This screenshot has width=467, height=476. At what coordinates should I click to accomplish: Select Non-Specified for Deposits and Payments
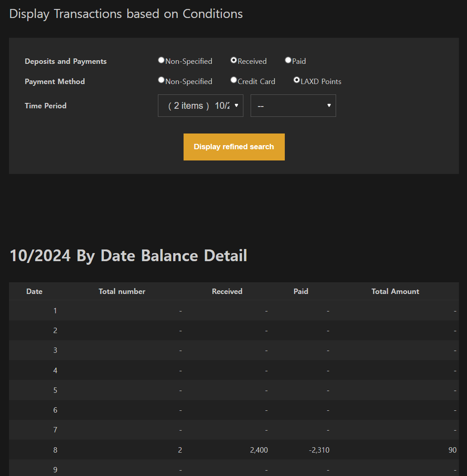pos(161,60)
